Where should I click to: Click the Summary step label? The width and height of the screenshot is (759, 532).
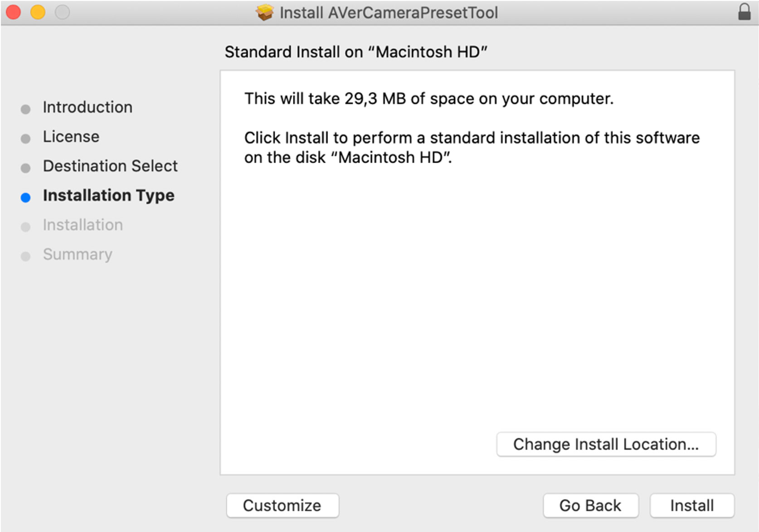78,255
